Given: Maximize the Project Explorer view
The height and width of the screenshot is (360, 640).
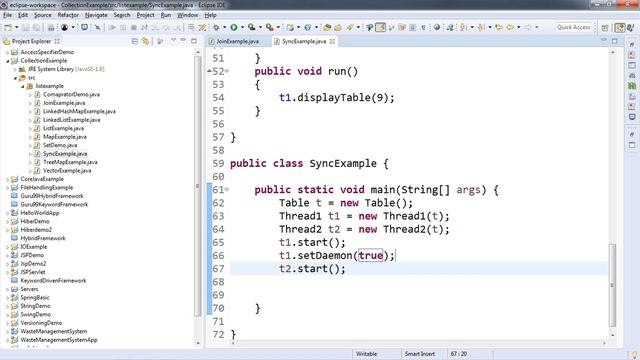Looking at the screenshot, I should tap(194, 40).
